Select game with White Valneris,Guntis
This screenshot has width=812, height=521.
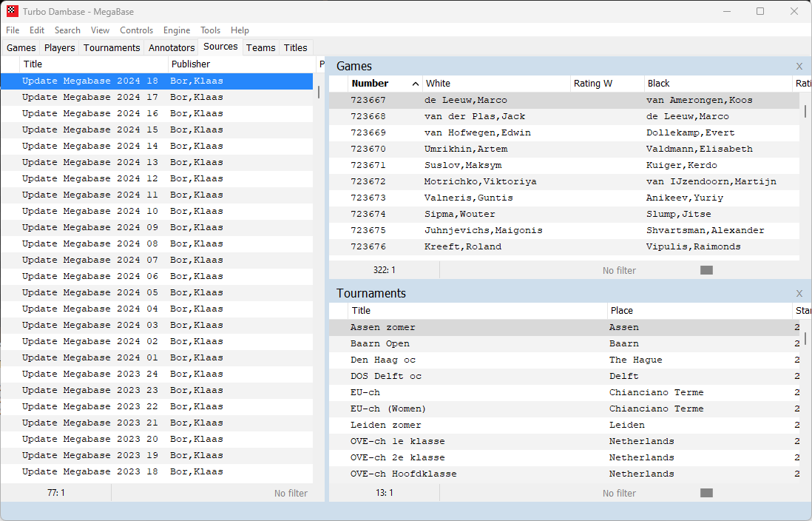click(564, 198)
